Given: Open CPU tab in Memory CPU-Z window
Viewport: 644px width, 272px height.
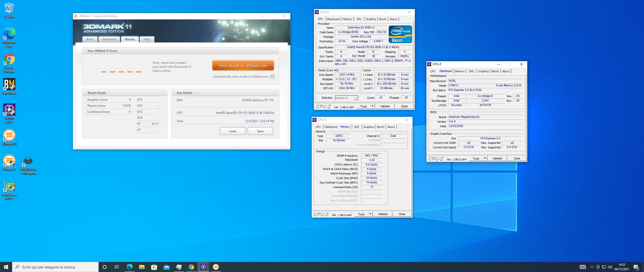Looking at the screenshot, I should coord(318,127).
